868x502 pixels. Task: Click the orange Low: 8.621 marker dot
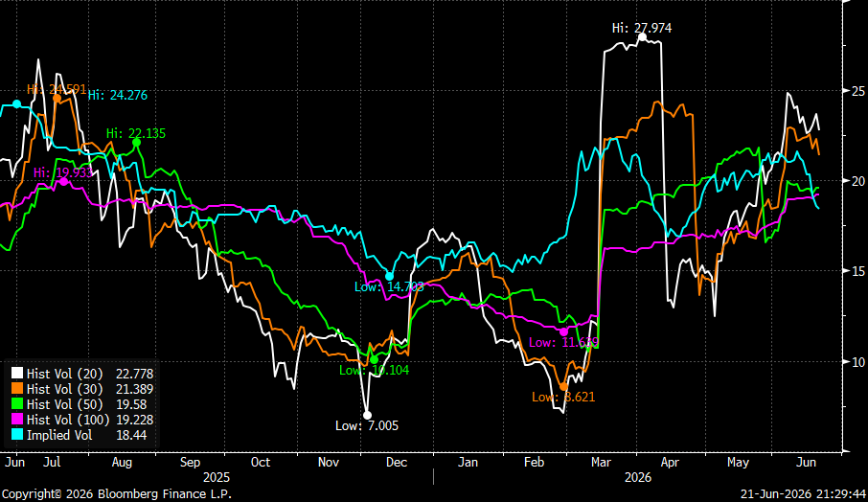(563, 387)
